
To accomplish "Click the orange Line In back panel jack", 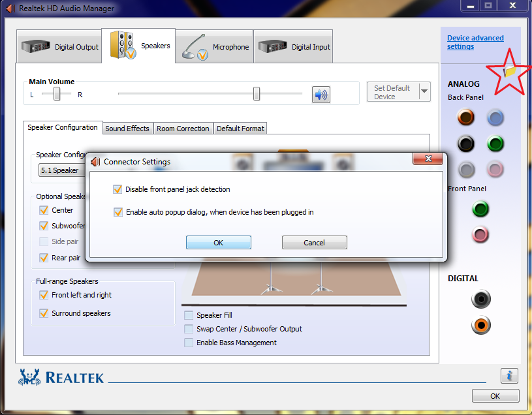I will (x=465, y=117).
